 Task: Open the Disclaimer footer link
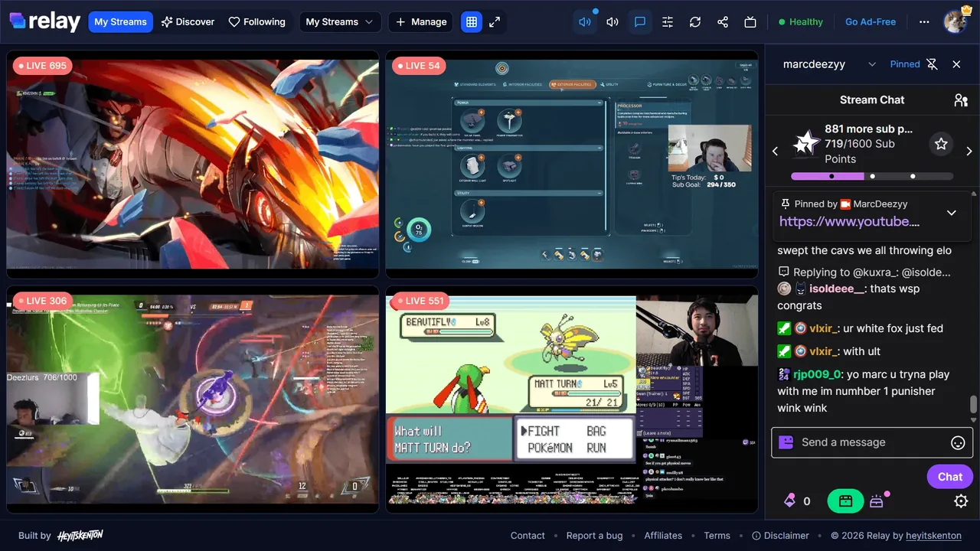click(781, 536)
